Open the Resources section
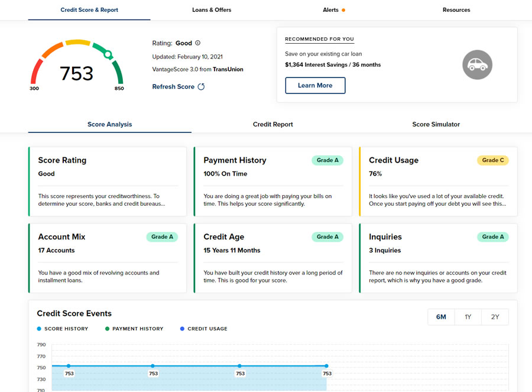This screenshot has height=392, width=532. (x=456, y=9)
